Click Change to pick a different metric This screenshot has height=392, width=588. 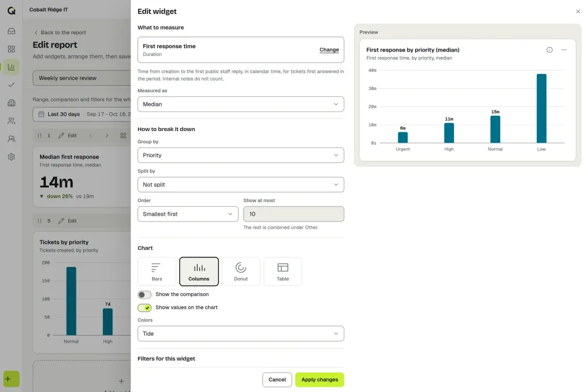[329, 50]
